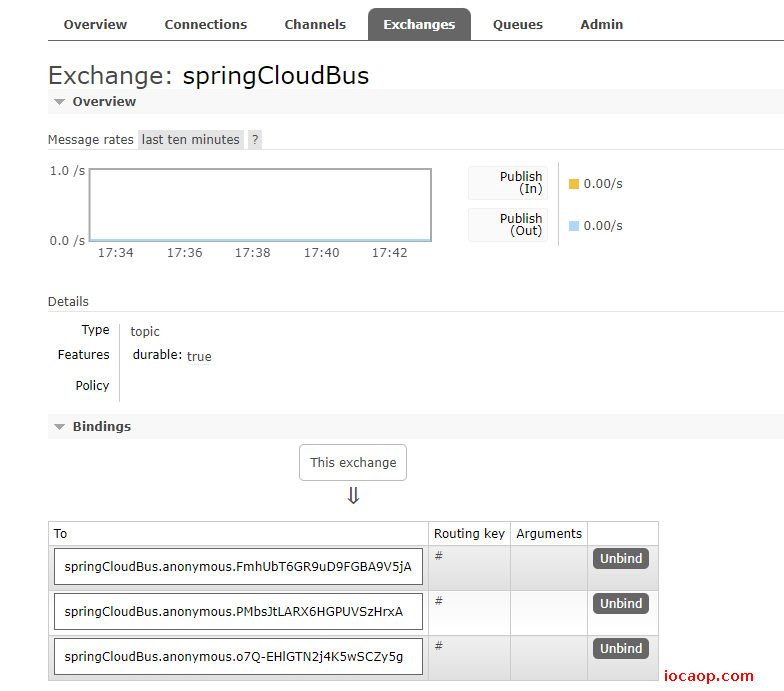Screen dimensions: 784x691
Task: Click the 'Features' details label
Action: pyautogui.click(x=84, y=354)
